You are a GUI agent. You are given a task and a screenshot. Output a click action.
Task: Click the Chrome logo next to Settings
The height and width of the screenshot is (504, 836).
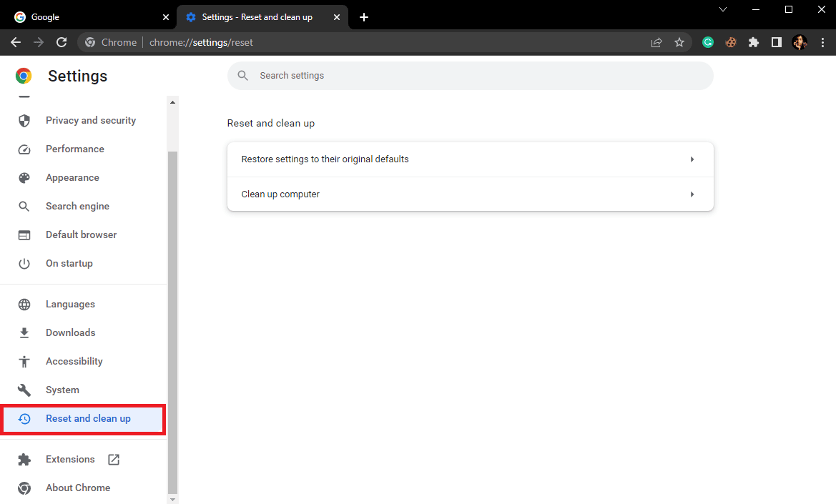[x=24, y=76]
